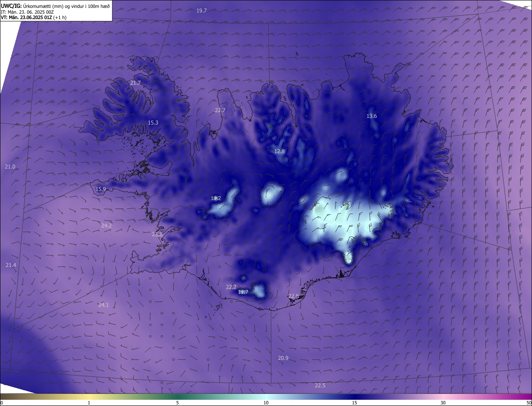532x406 pixels.
Task: Click the 13.6 value in the northeast
Action: 372,116
